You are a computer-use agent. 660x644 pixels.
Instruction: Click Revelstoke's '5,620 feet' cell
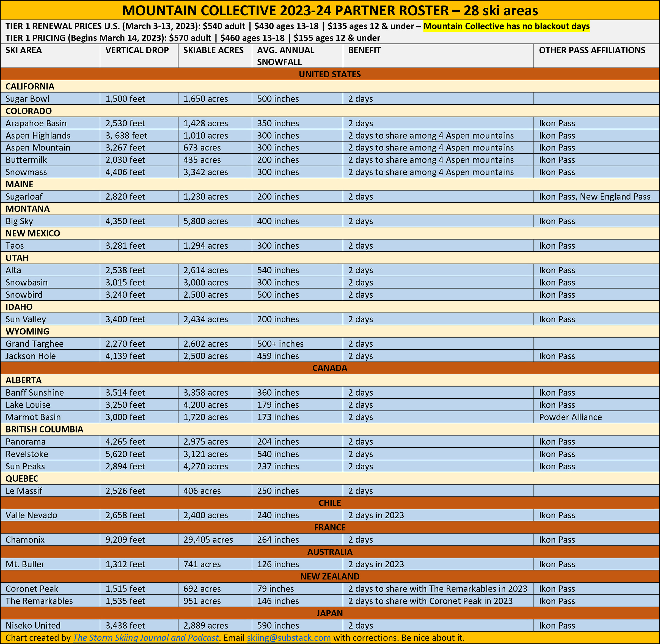point(139,454)
